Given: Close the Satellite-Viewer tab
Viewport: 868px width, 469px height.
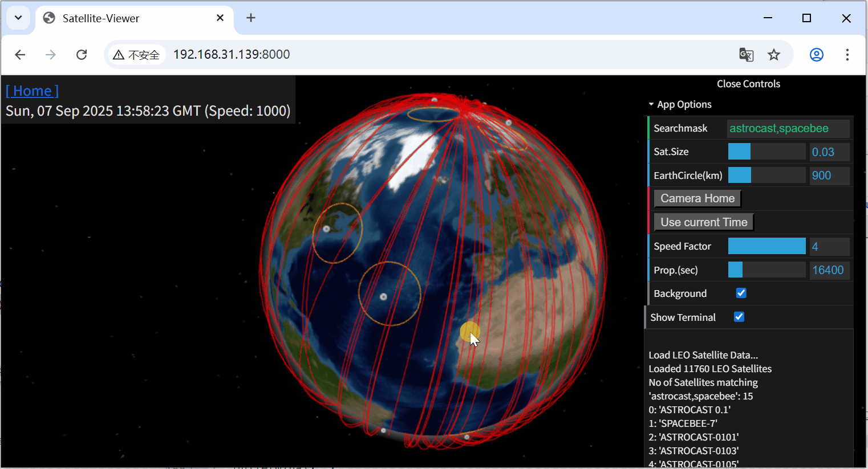Looking at the screenshot, I should click(220, 18).
